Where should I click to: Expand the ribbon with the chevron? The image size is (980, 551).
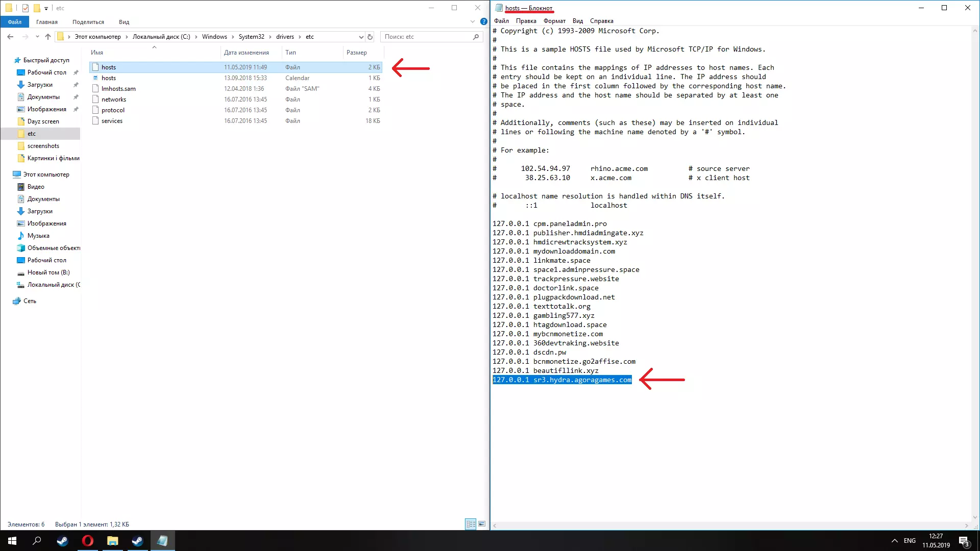[x=473, y=21]
